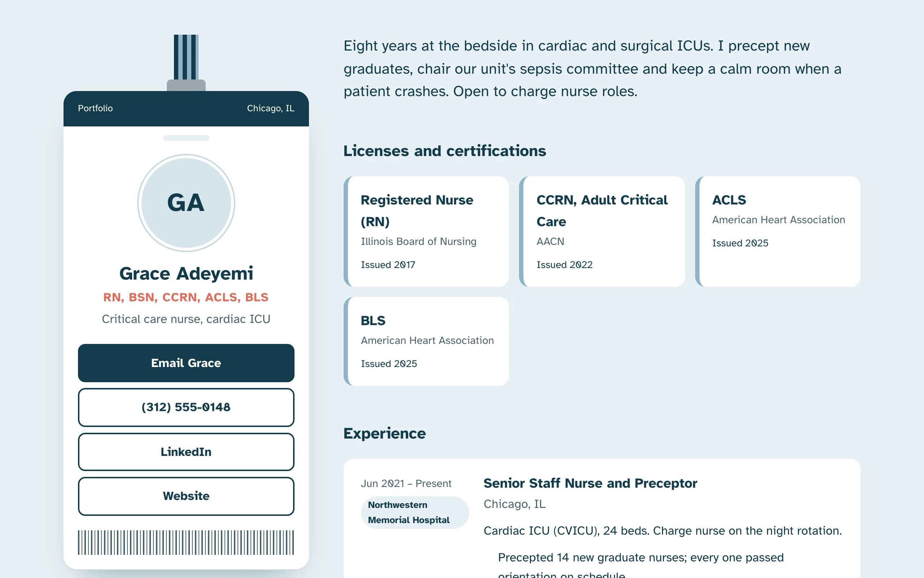
Task: Click 'Issued 2017' in the RN card
Action: [388, 264]
